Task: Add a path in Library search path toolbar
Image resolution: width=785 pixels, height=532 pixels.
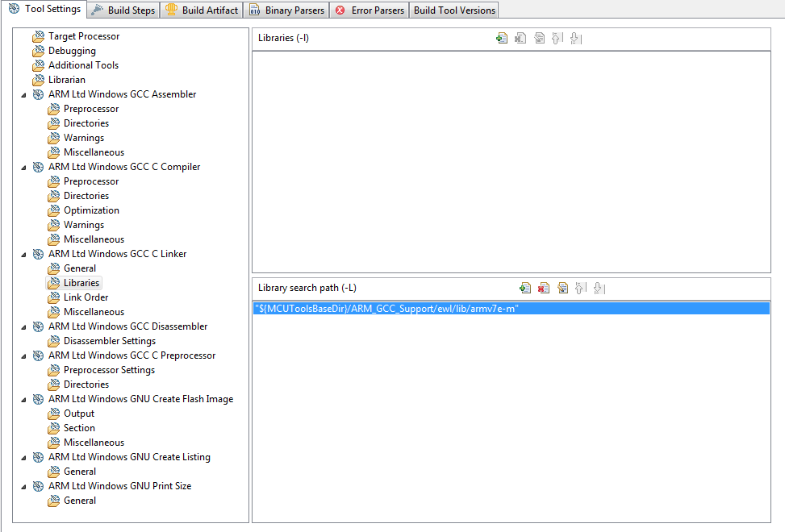Action: click(x=525, y=288)
